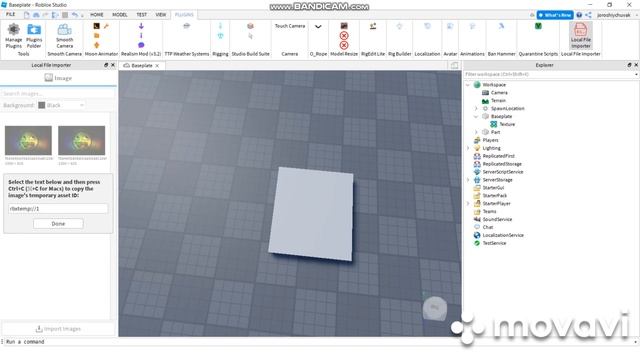Select the second imported image thumbnail
The image size is (640, 360).
click(x=81, y=140)
